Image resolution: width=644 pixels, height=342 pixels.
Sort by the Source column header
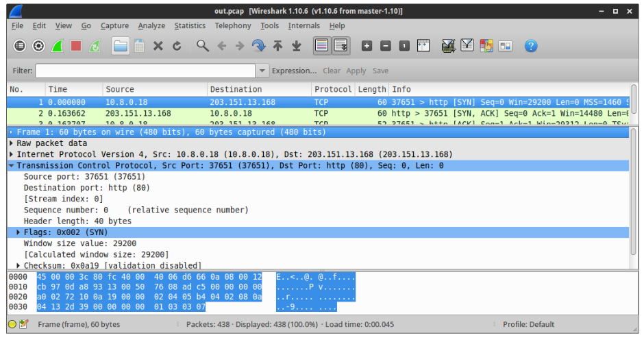point(155,89)
